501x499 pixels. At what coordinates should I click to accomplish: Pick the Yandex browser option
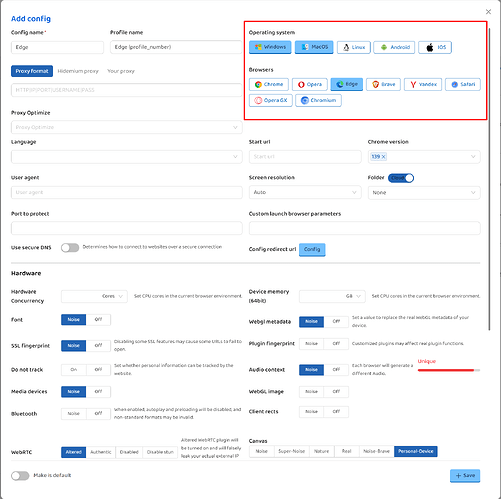coord(423,84)
